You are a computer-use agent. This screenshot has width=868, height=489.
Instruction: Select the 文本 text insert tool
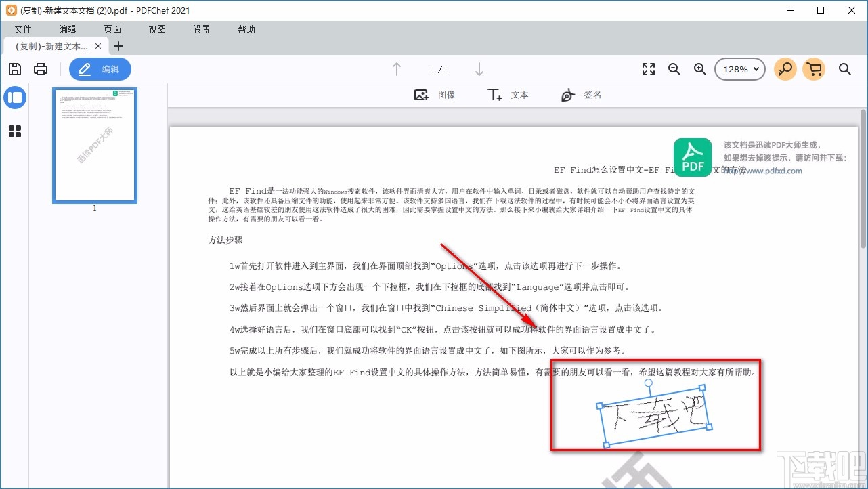(x=508, y=94)
